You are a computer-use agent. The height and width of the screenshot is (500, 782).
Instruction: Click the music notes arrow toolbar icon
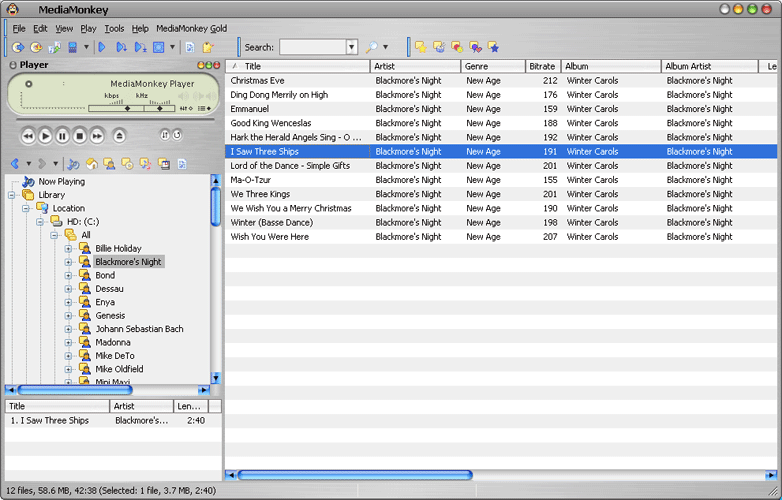click(54, 47)
